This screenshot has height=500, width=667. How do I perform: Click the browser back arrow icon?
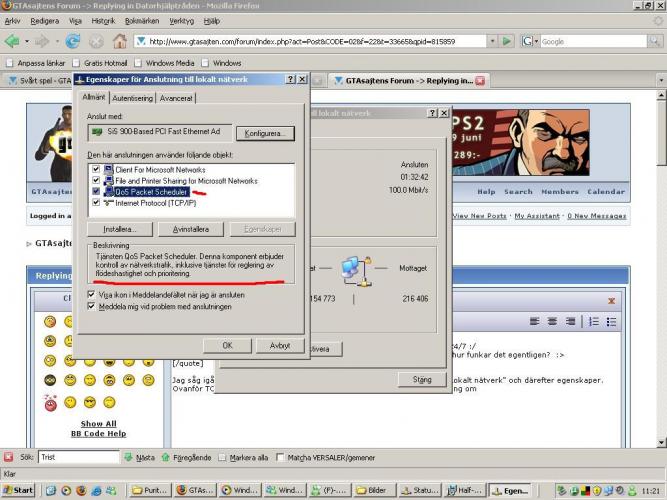coord(13,41)
